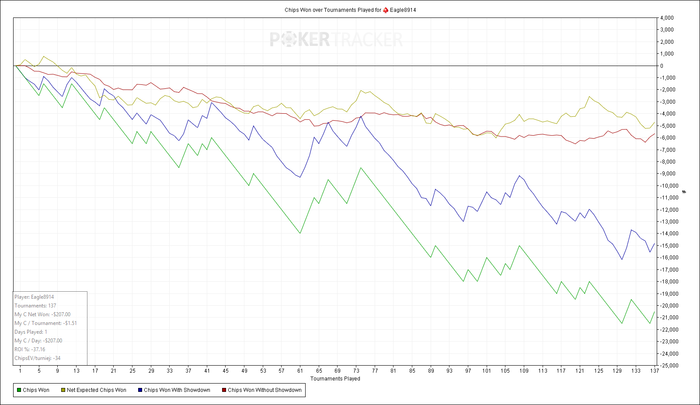Click 'My C / Tournament: -$1.51' line
The image size is (700, 405).
coord(46,323)
